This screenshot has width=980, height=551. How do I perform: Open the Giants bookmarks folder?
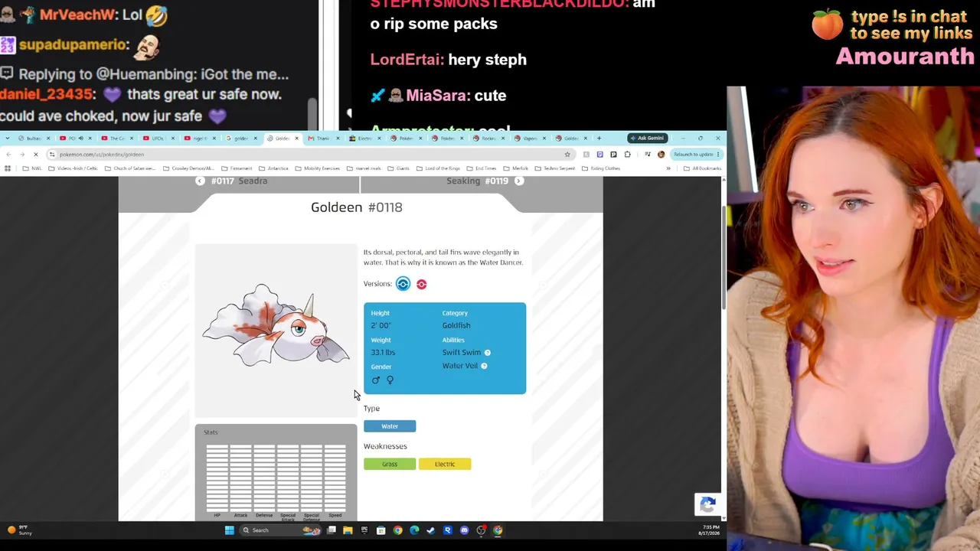pyautogui.click(x=399, y=168)
